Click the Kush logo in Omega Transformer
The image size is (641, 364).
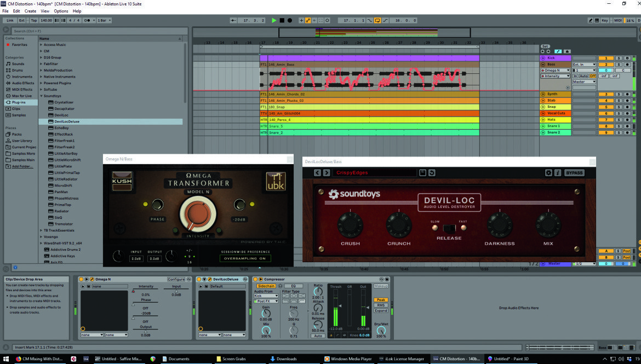tap(122, 181)
